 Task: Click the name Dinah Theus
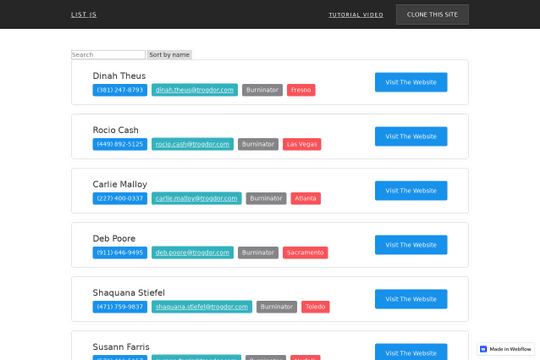coord(119,76)
